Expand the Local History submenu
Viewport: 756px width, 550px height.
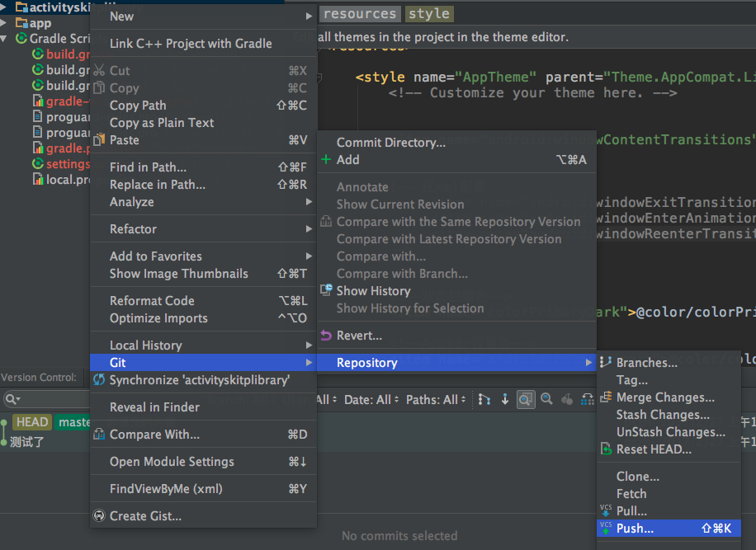204,346
